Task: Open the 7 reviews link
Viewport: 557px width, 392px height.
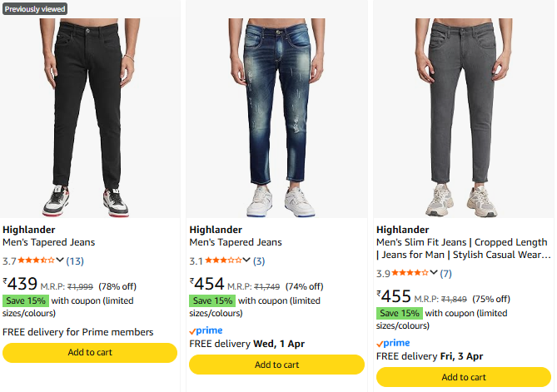Action: pos(446,273)
